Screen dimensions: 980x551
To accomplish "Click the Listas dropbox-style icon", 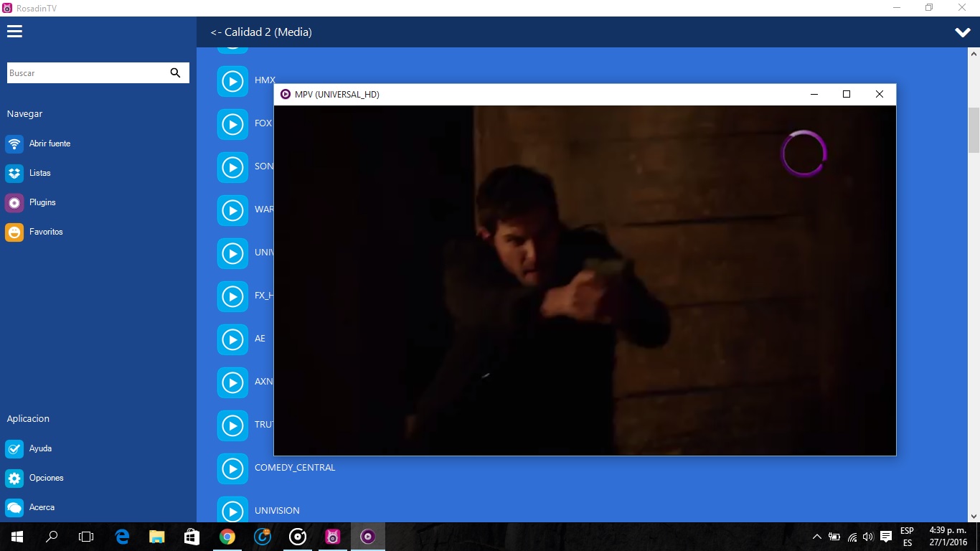I will [14, 173].
